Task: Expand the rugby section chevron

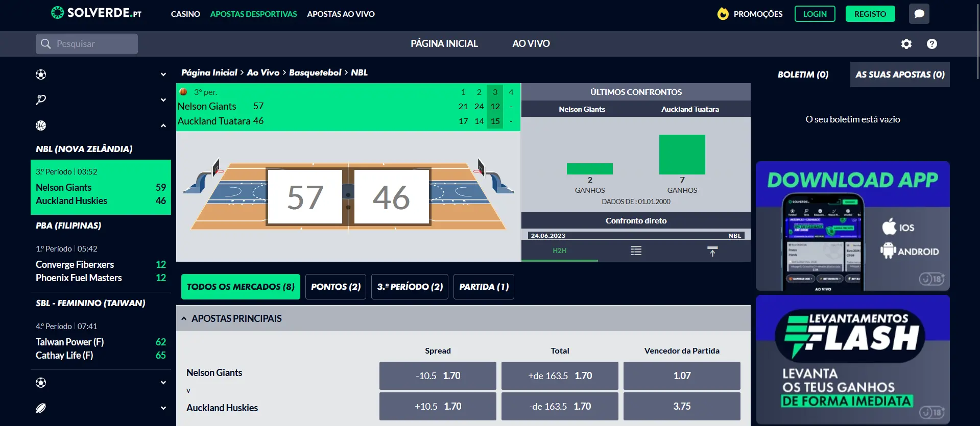Action: coord(163,408)
